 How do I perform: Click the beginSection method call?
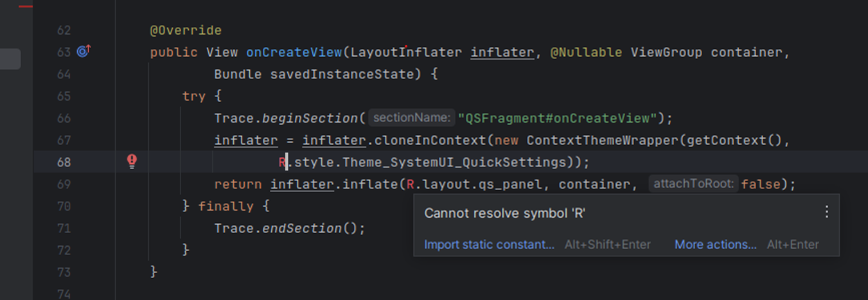click(x=310, y=118)
